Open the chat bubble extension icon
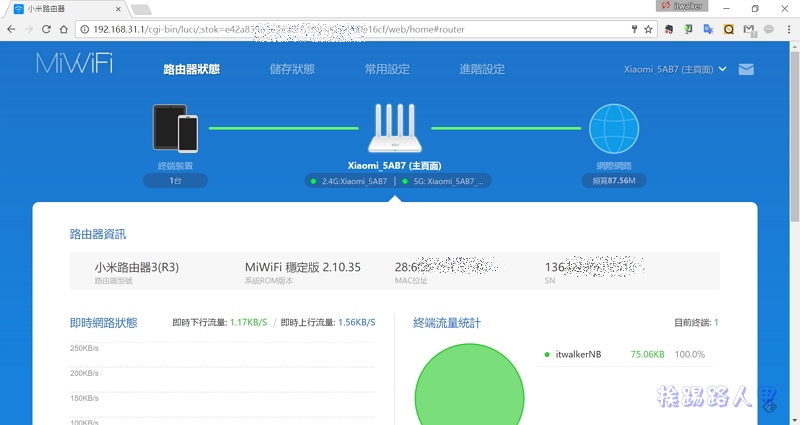 tap(768, 29)
